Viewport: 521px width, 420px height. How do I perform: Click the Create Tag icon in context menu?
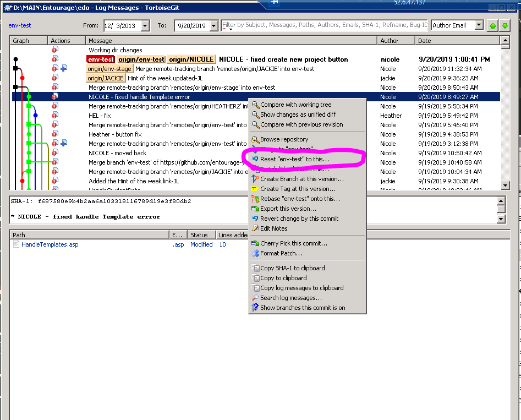255,189
